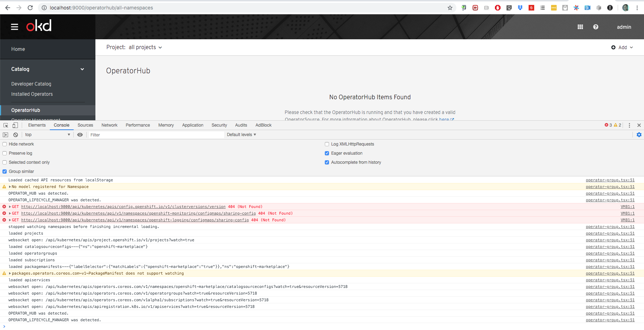Open the Project all projects dropdown
644x330 pixels.
[145, 47]
